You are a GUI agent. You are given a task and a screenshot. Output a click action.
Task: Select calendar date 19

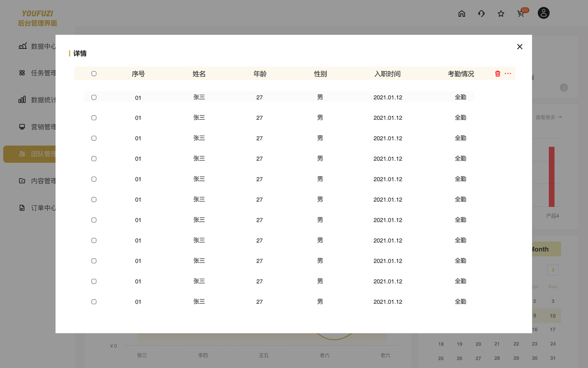(x=460, y=344)
